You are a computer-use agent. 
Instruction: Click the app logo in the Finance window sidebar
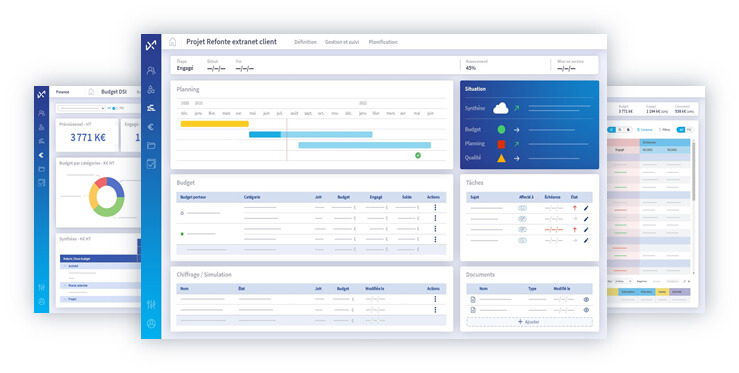(x=41, y=94)
